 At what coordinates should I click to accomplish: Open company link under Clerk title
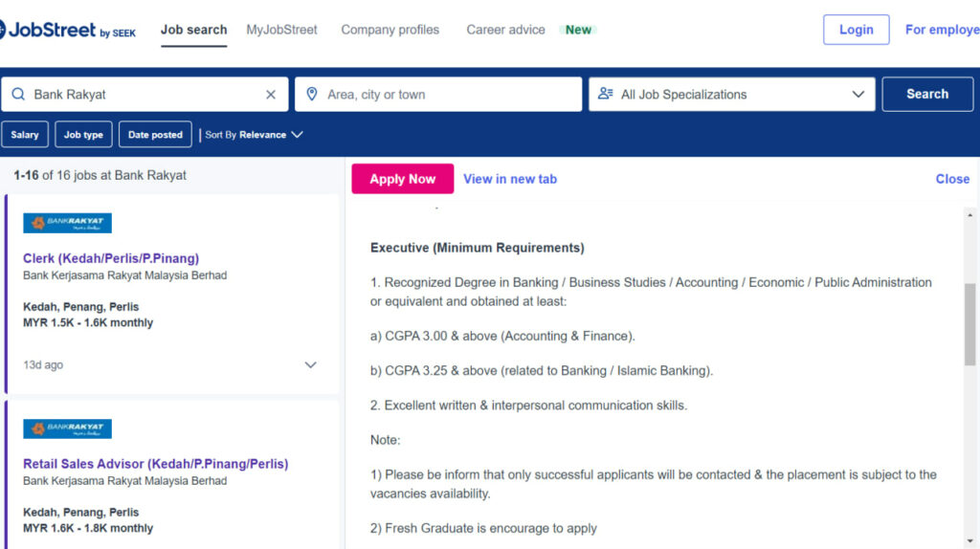click(x=125, y=275)
